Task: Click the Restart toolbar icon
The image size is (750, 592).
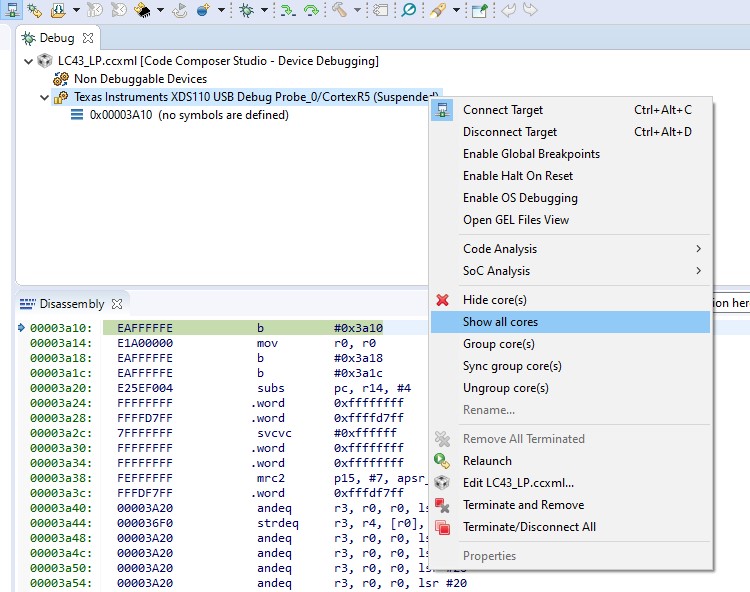Action: [180, 10]
